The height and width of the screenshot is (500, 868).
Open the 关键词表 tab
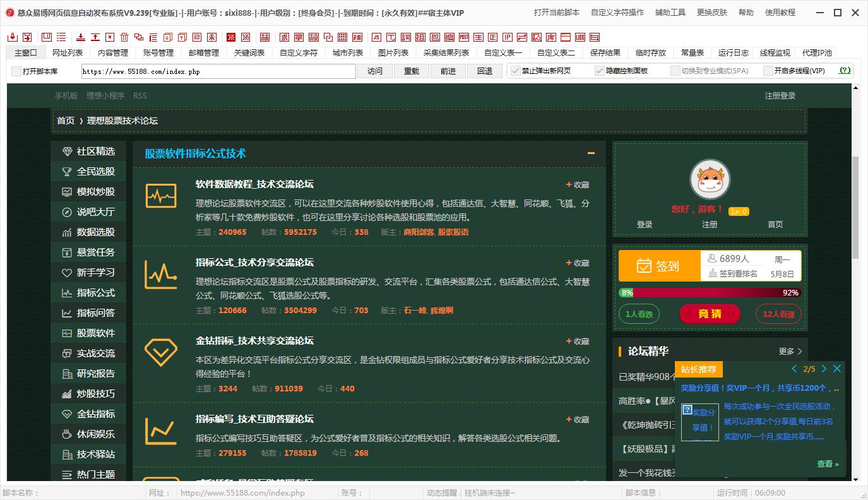[x=249, y=53]
